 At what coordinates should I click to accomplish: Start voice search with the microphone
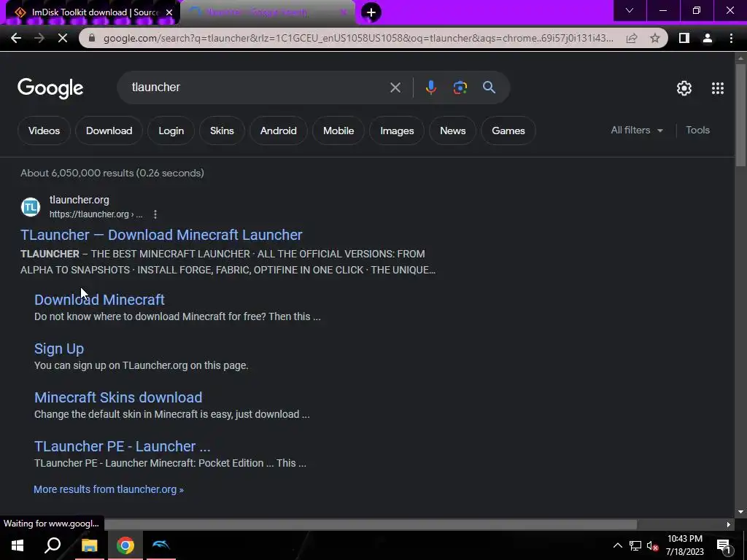430,87
